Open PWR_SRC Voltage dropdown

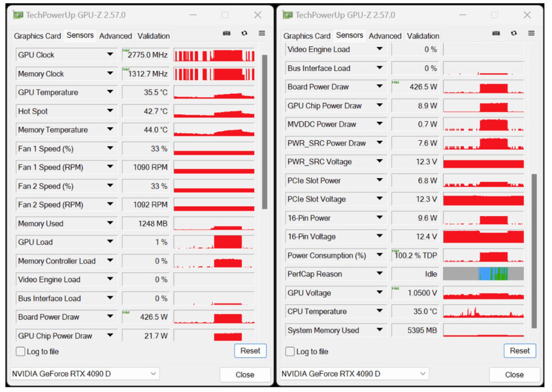click(379, 161)
